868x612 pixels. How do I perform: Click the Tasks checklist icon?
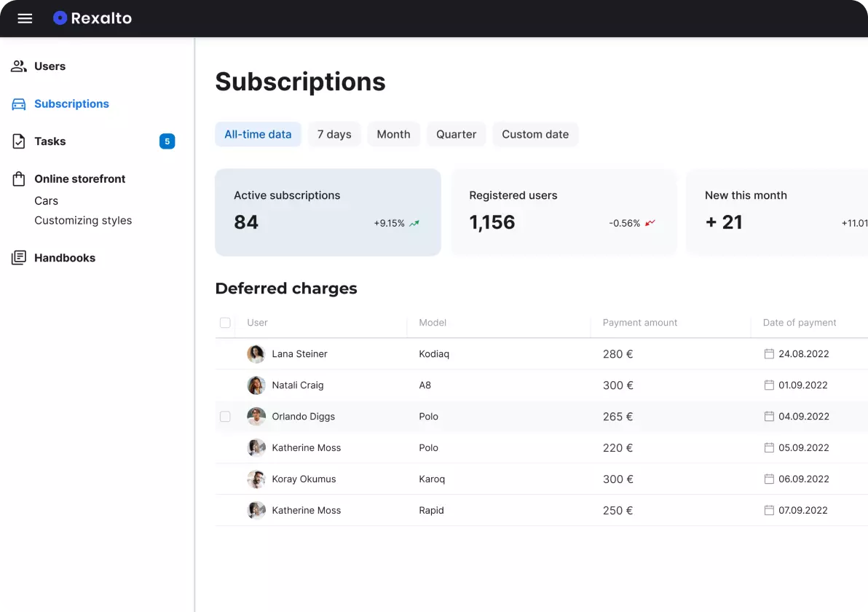19,141
